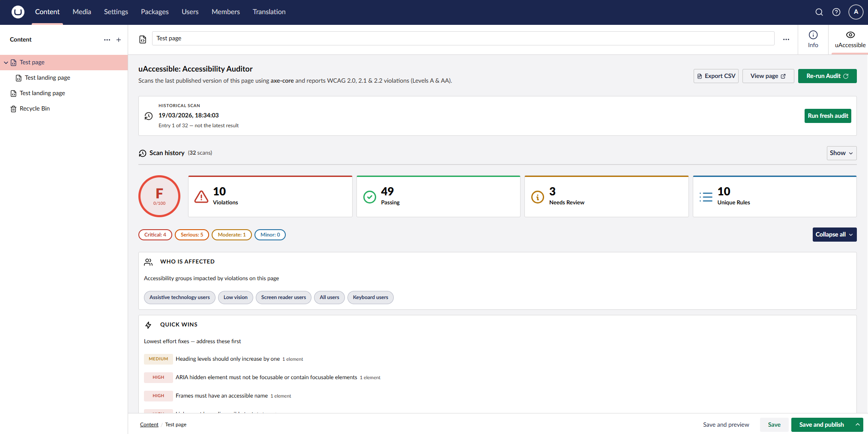Screen dimensions: 868x434
Task: Toggle the Critical: 4 severity filter
Action: click(x=155, y=235)
